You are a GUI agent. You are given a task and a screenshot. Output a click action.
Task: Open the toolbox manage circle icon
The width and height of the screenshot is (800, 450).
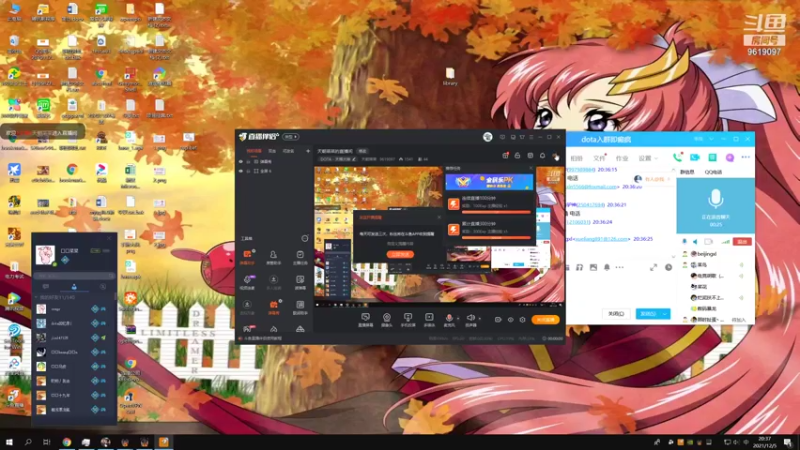[305, 238]
